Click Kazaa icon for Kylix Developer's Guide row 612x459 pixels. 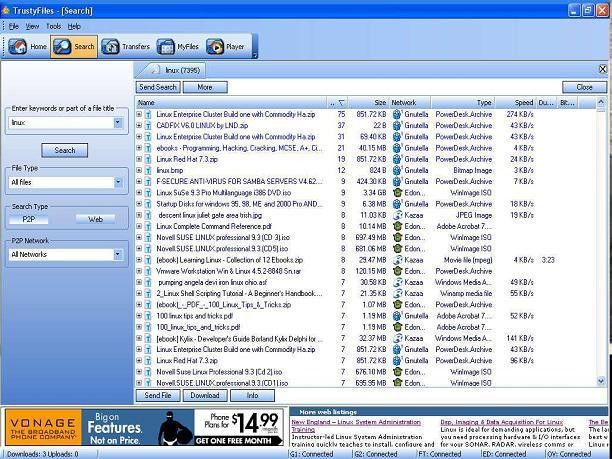[397, 338]
